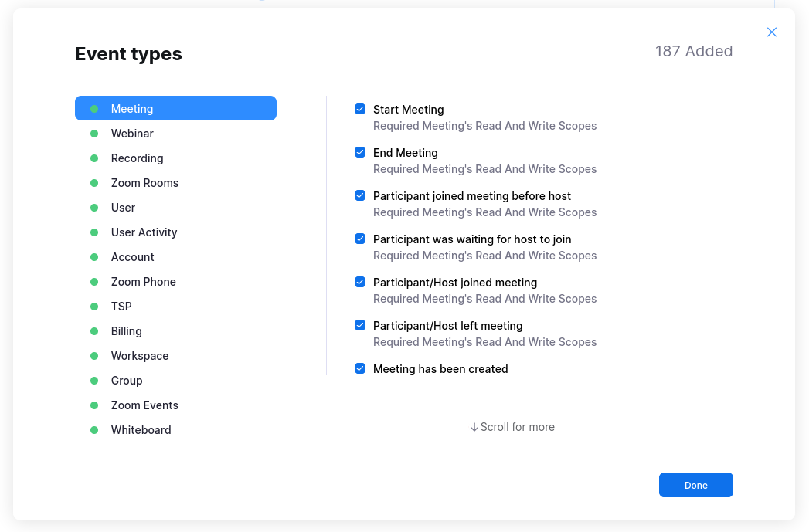The width and height of the screenshot is (809, 532).
Task: Toggle Participant was waiting for host checkbox
Action: coord(360,239)
